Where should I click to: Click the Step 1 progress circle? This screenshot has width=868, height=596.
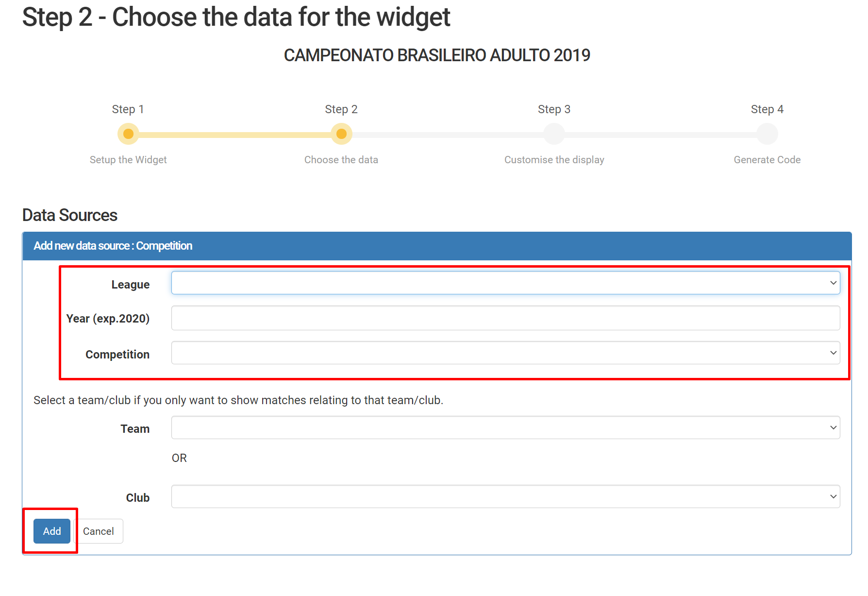(128, 134)
